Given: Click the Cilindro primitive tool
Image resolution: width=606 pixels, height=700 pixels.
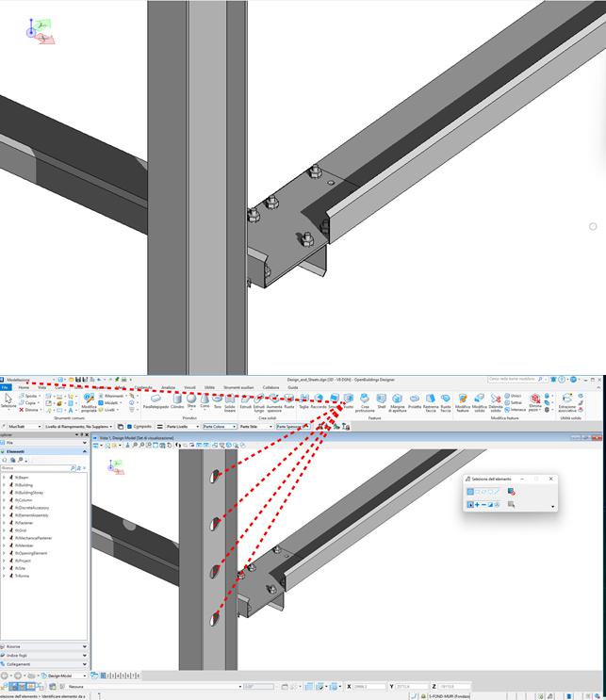Looking at the screenshot, I should coord(177,401).
